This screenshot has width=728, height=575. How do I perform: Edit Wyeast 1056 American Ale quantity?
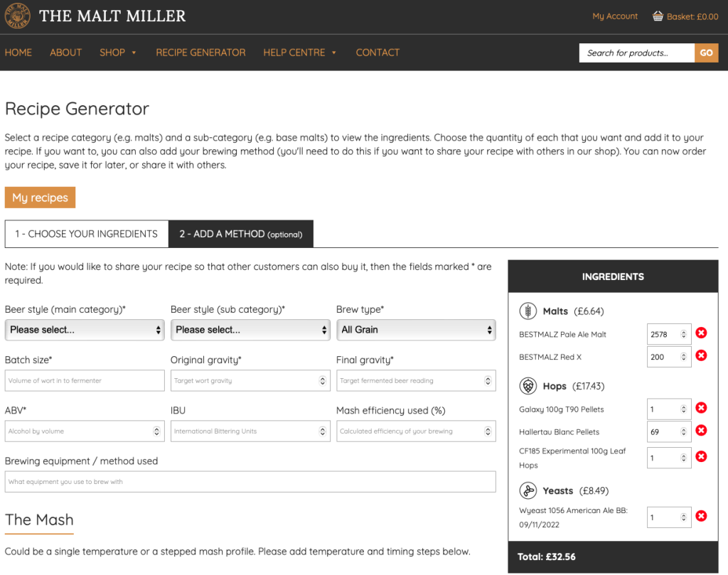tap(668, 517)
